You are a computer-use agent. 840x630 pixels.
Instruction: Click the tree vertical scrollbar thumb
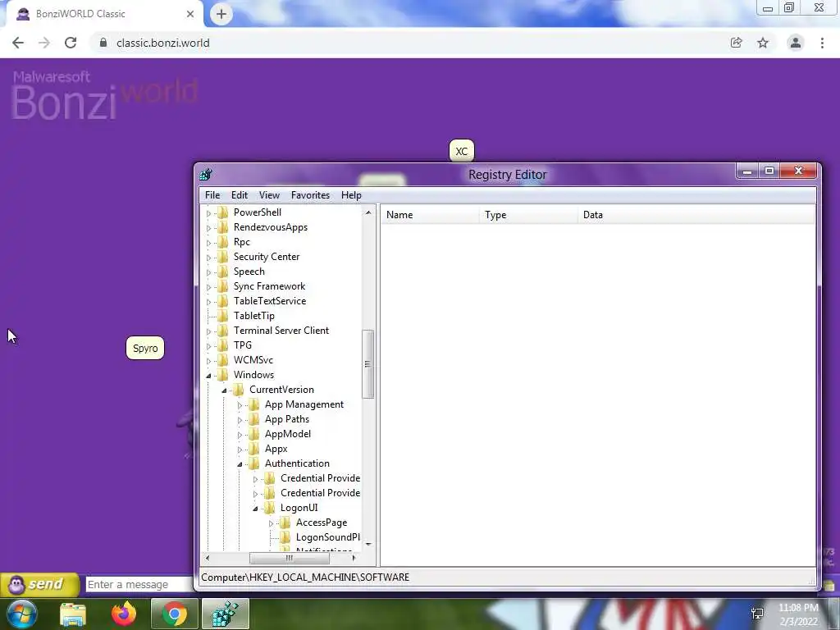[x=367, y=363]
